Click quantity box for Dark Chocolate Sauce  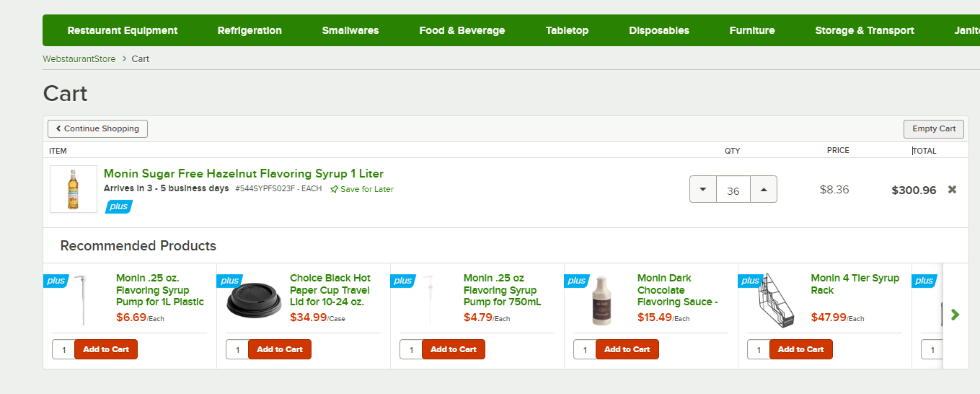coord(585,349)
